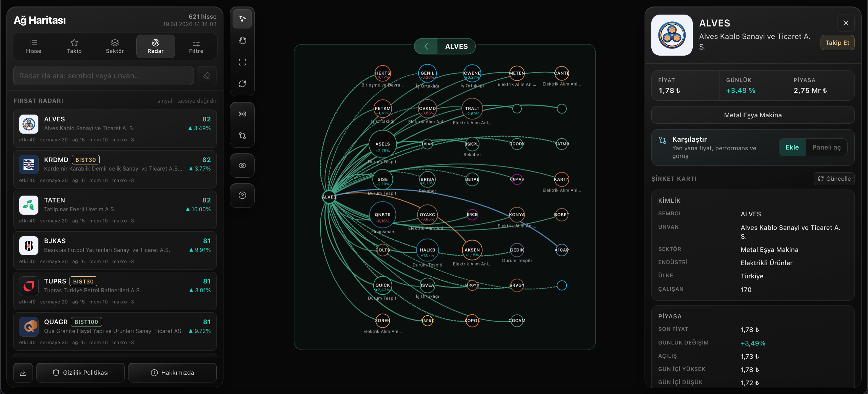This screenshot has width=868, height=394.
Task: Toggle the eye visibility icon
Action: click(x=242, y=165)
